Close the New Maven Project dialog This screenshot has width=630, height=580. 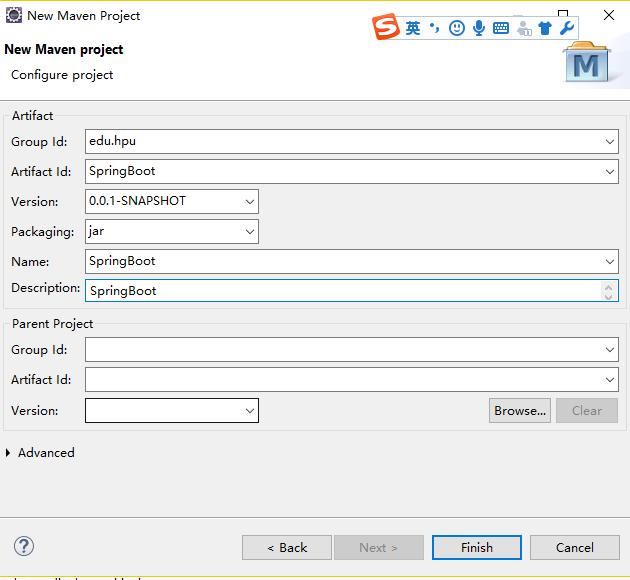(609, 15)
